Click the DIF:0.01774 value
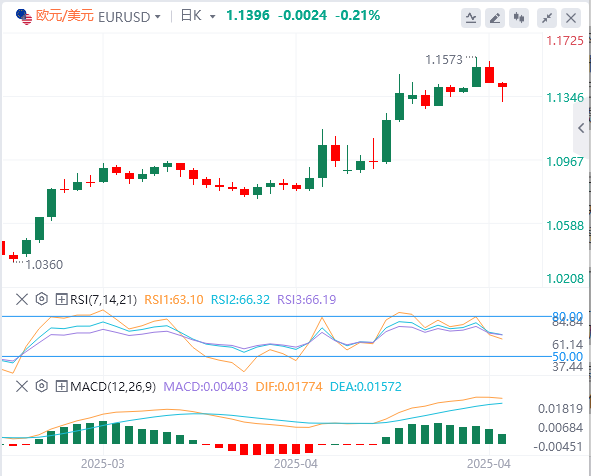The height and width of the screenshot is (476, 591). 289,387
